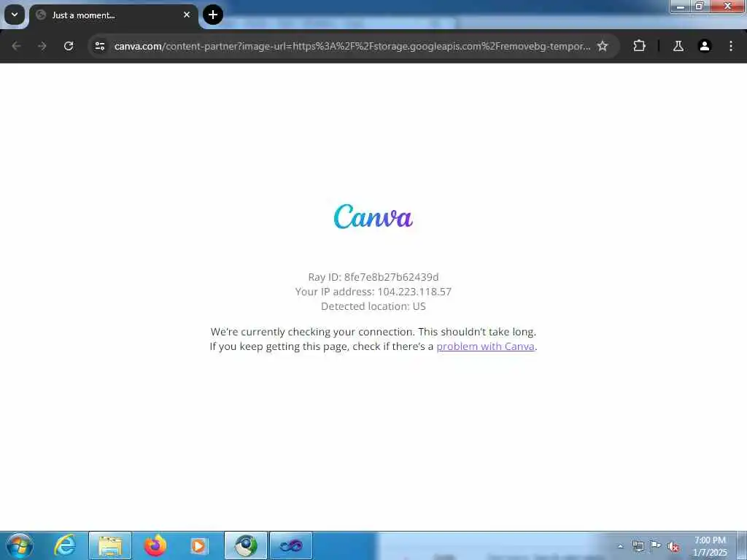Image resolution: width=747 pixels, height=560 pixels.
Task: Click the canva.com address bar URL
Action: coord(352,46)
